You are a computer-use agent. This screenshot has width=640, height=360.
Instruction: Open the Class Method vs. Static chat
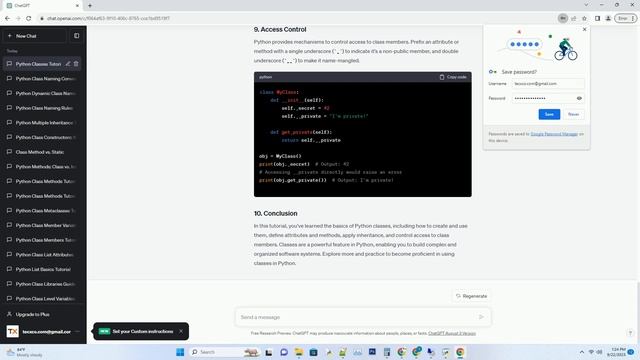[x=43, y=152]
